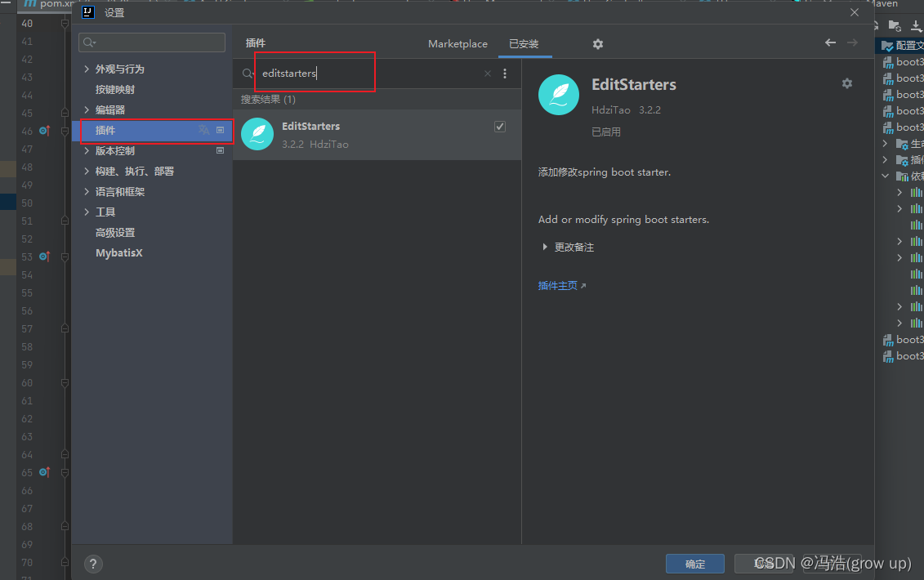Select 按键映射 in settings tree

115,90
